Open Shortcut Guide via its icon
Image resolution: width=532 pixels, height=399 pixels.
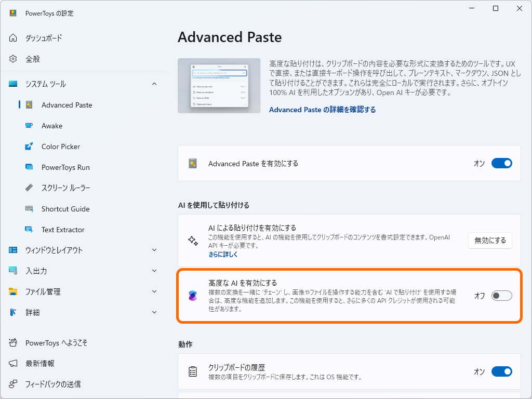tap(30, 209)
